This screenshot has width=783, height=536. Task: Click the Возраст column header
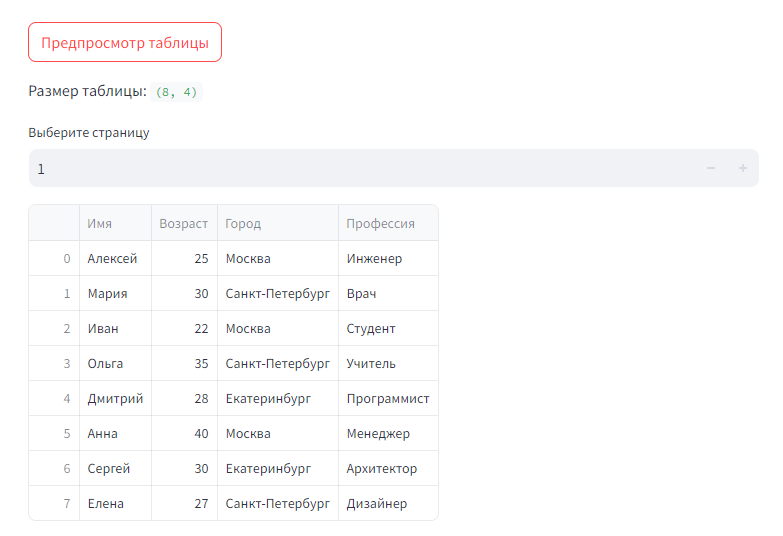184,223
